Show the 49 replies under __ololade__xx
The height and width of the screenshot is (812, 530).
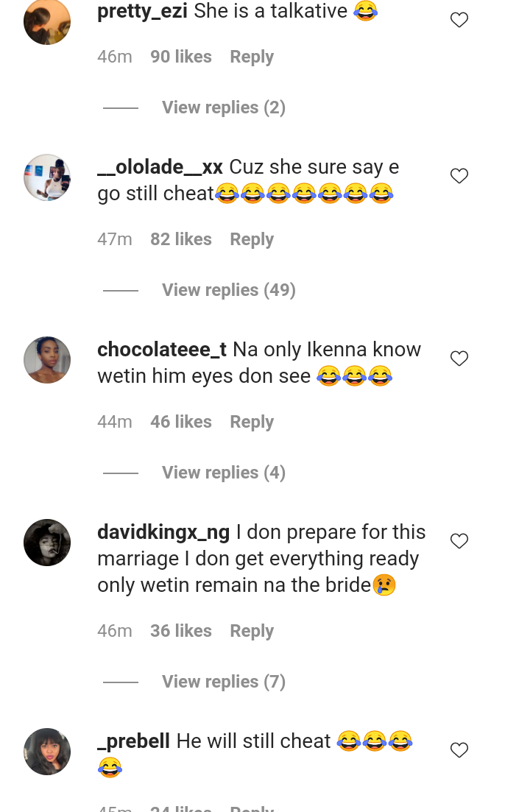(228, 290)
